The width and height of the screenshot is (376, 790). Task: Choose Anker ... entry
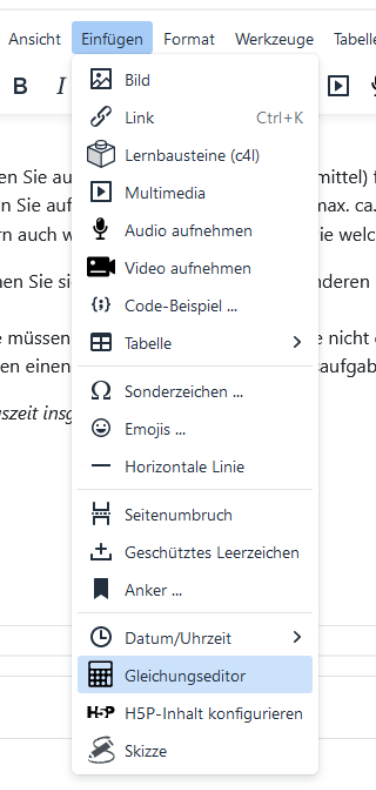[x=195, y=589]
